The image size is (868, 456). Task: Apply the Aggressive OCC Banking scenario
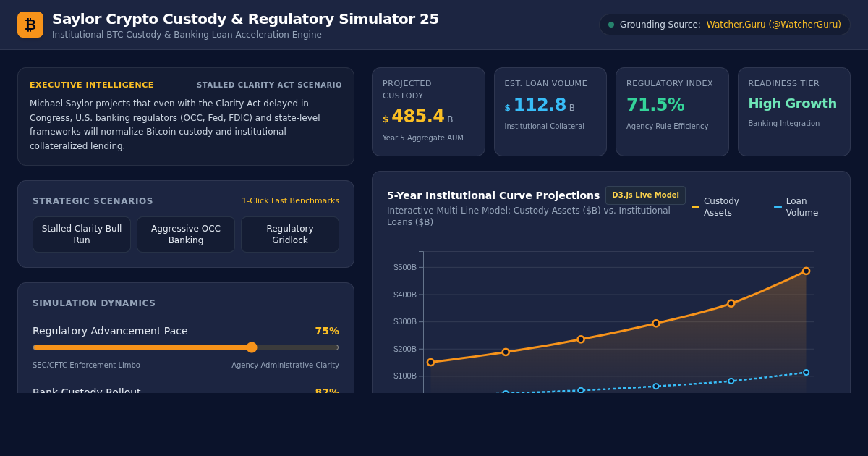coord(186,235)
